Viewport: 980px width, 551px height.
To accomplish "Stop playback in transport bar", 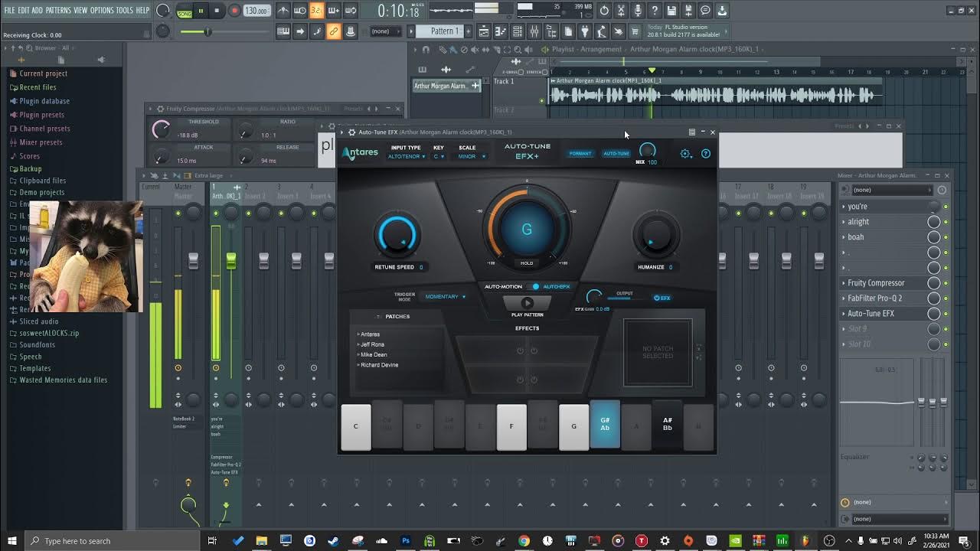I will [x=217, y=11].
